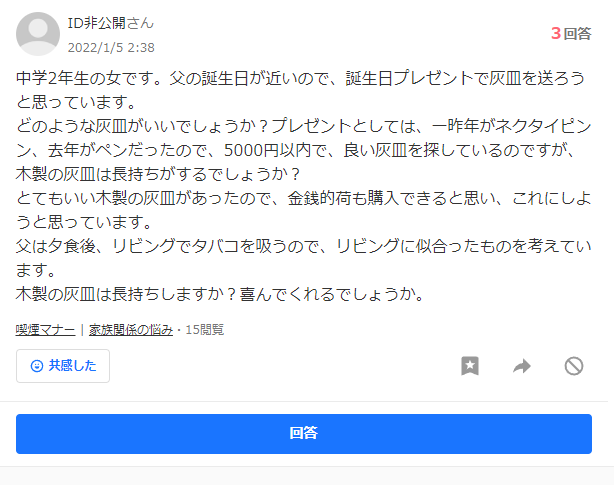Click the line starting とてもいい木製の灰皿
Screen dimensions: 614x485
point(303,198)
